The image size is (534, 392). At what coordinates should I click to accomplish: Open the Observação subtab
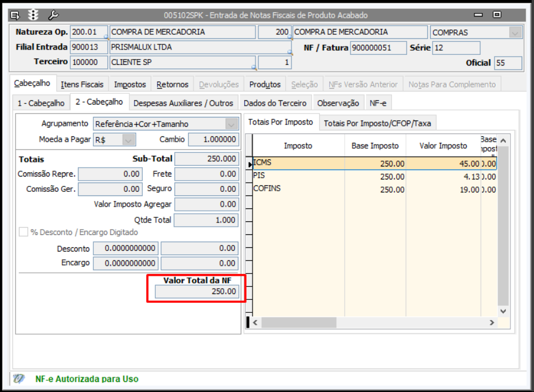338,103
